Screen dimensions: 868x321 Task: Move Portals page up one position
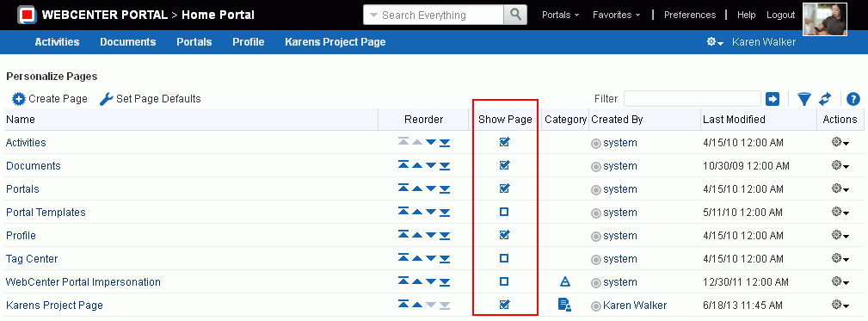click(x=417, y=188)
